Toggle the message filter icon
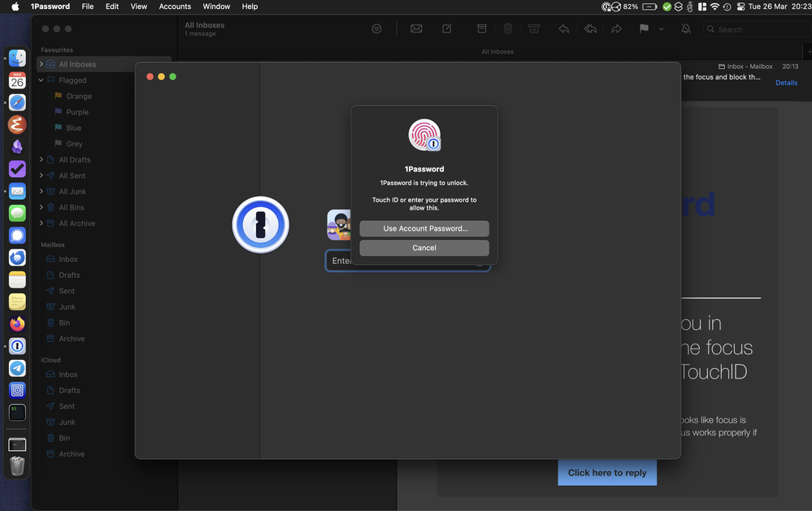 376,29
